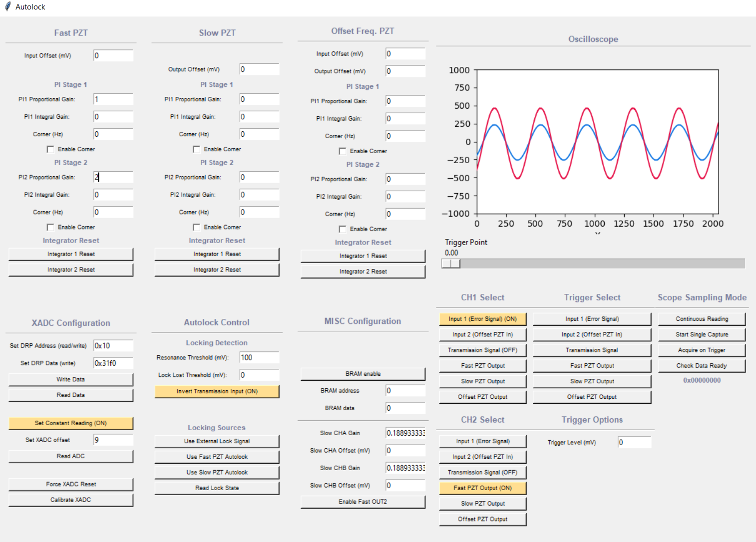Check Enable Corner in Offset Freq. PZT Stage 1
Viewport: 756px width, 542px height.
(343, 151)
